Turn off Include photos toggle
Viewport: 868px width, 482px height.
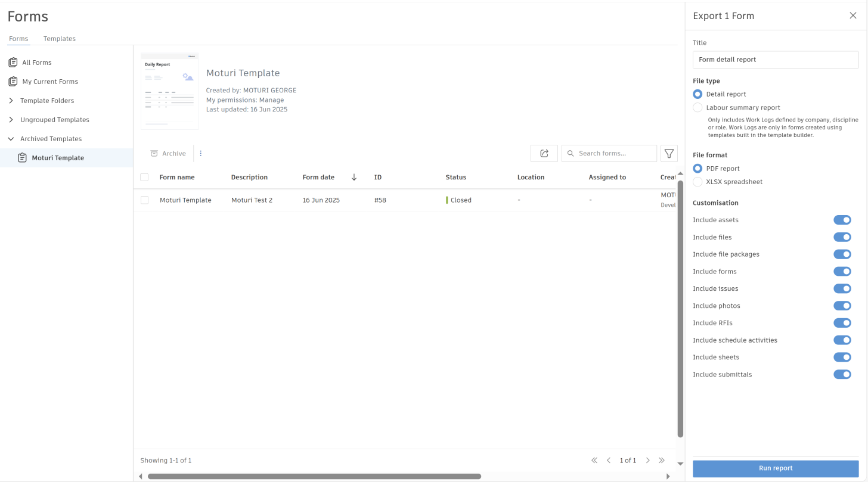click(842, 306)
